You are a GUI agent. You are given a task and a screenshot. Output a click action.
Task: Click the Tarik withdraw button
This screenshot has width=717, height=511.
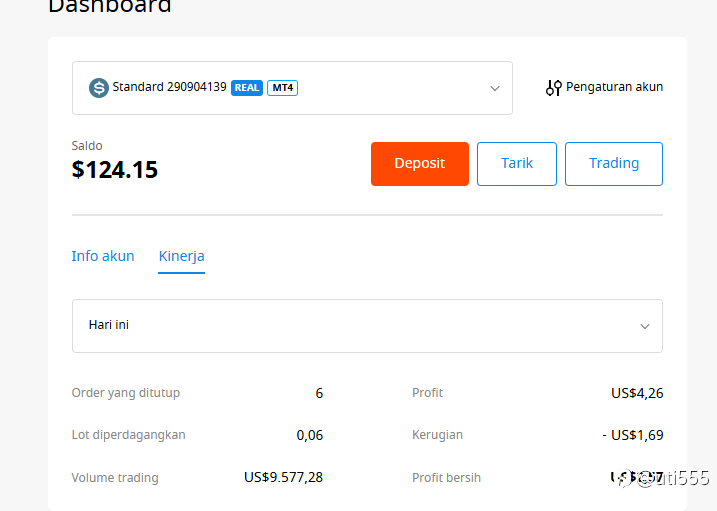point(516,164)
